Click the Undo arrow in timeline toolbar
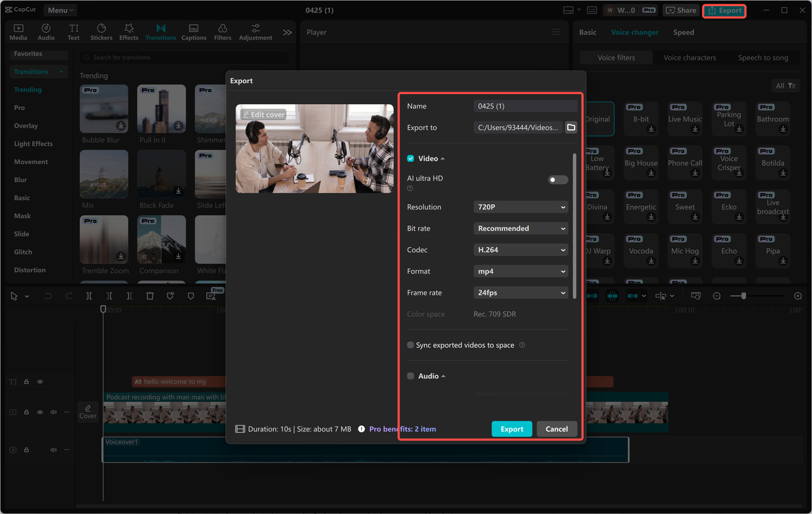 pyautogui.click(x=48, y=296)
